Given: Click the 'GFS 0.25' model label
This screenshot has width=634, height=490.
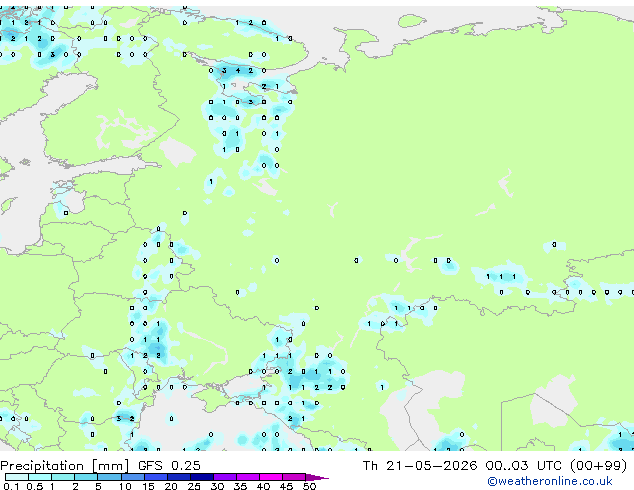Looking at the screenshot, I should (x=169, y=466).
